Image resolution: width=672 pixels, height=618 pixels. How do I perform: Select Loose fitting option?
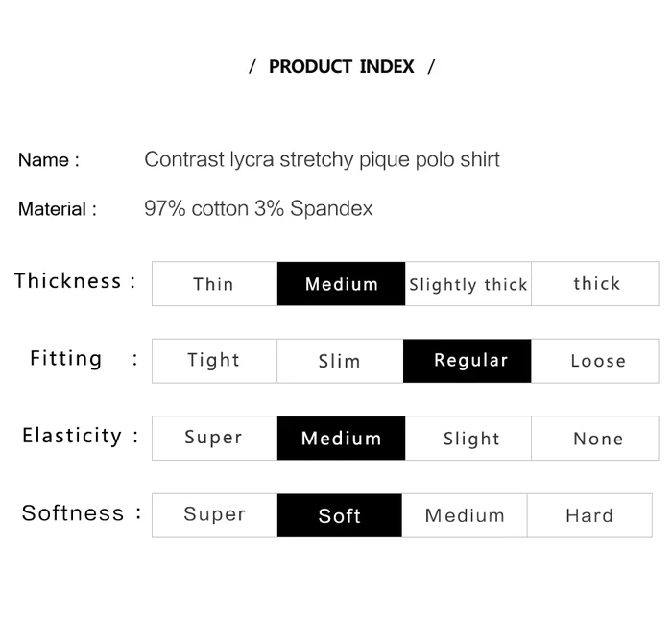[595, 361]
